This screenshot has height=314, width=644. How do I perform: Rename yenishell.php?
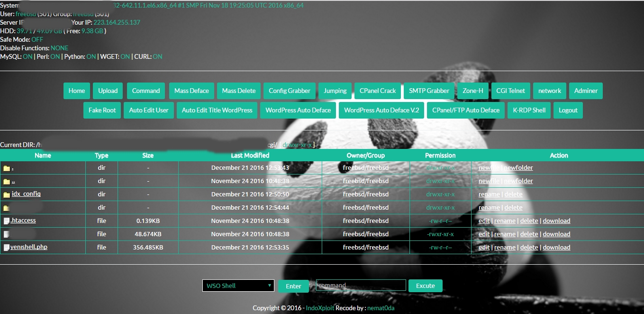tap(505, 247)
